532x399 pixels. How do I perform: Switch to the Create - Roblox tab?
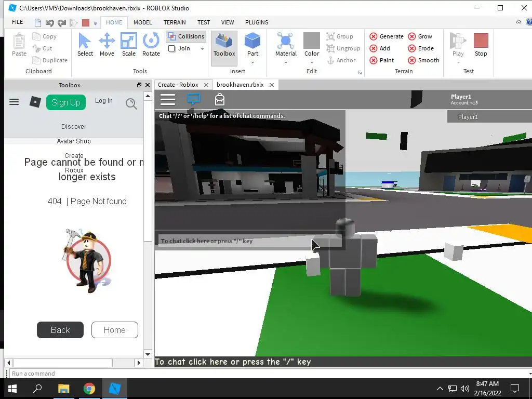[x=178, y=85]
